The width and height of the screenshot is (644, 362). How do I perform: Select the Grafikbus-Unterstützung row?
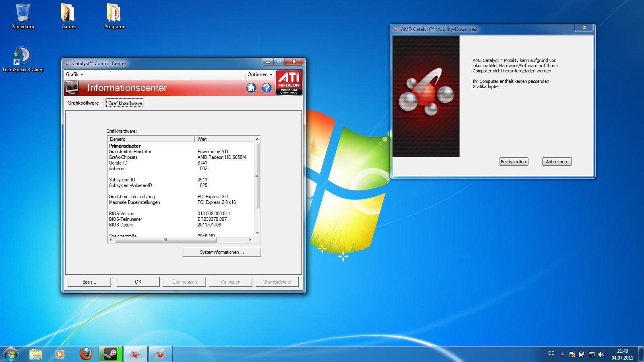click(181, 197)
